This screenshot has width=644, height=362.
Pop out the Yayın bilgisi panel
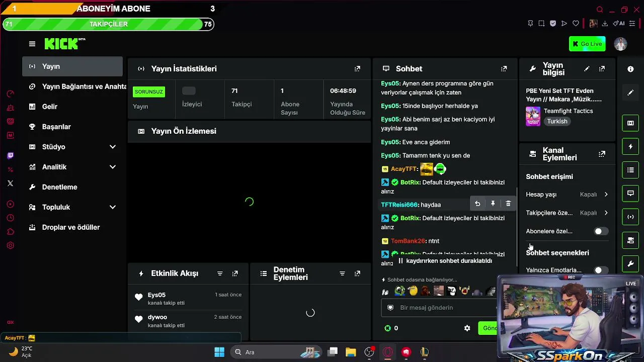602,69
